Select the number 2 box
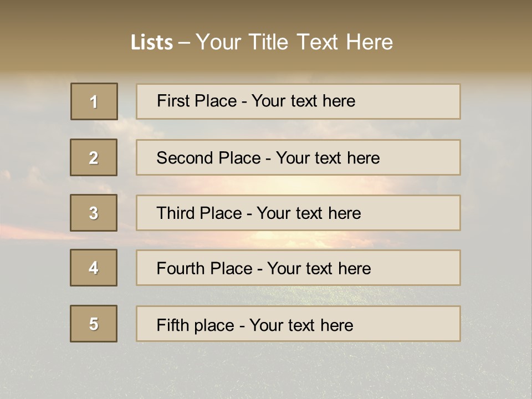 (94, 157)
